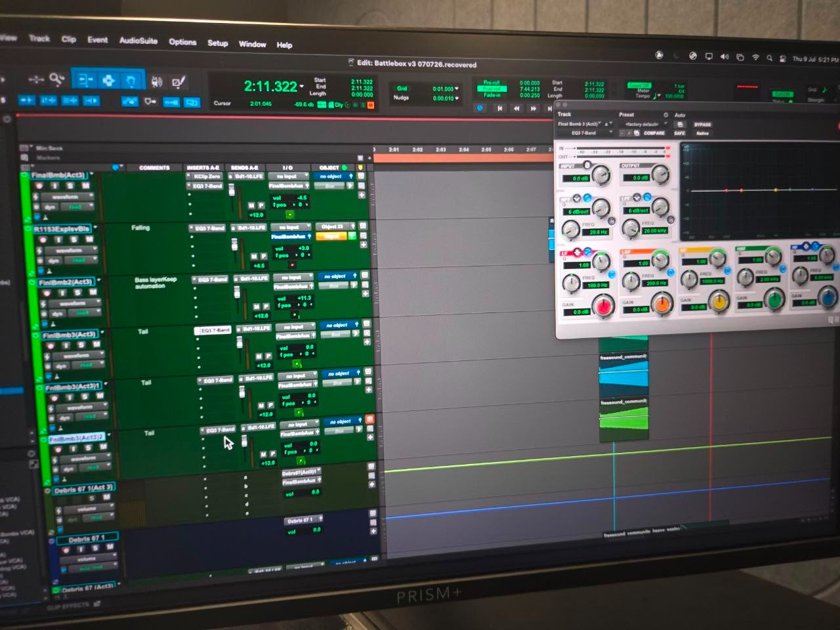Open the Clip menu
The width and height of the screenshot is (840, 630).
pyautogui.click(x=69, y=39)
